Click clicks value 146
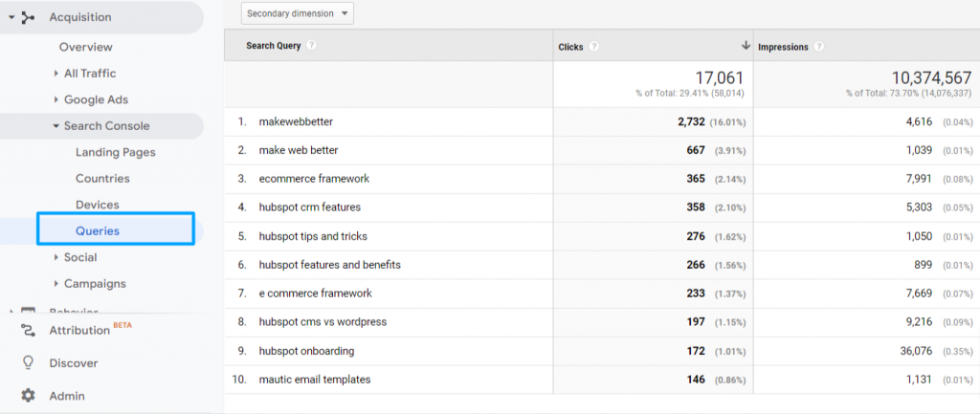 pyautogui.click(x=696, y=379)
